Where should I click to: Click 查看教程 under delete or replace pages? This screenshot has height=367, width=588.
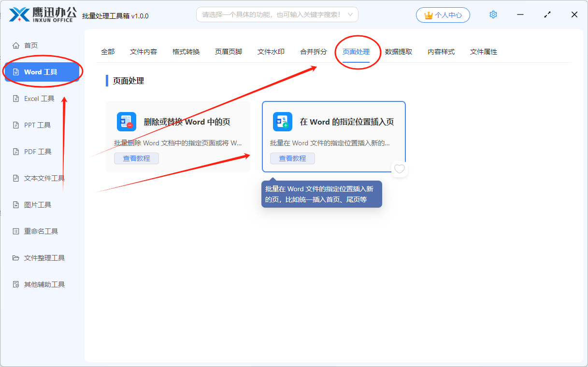136,158
